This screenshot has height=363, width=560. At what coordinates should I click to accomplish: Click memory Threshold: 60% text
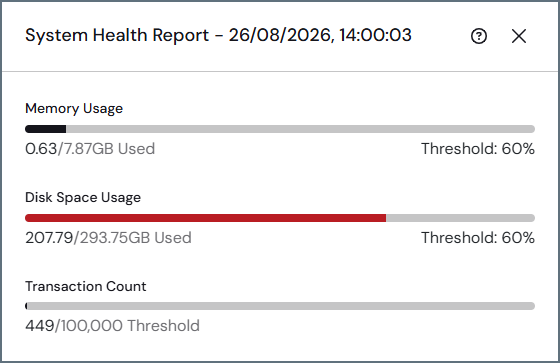pyautogui.click(x=478, y=149)
